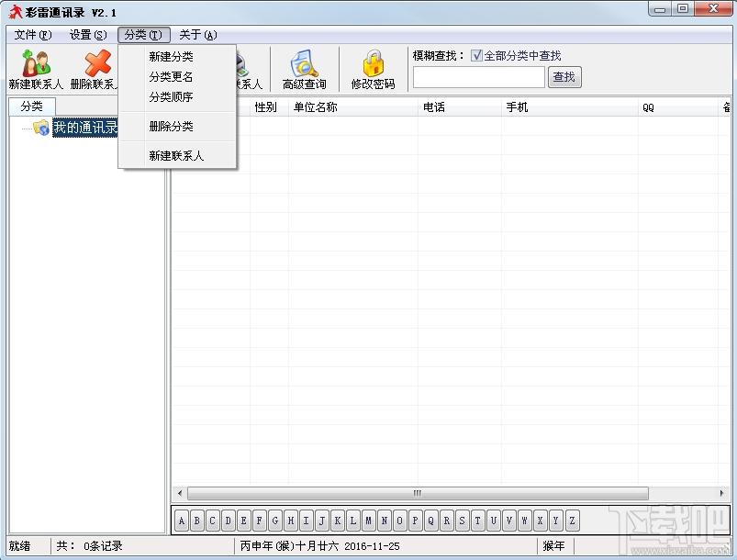Open the 设置(S) menu
This screenshot has width=737, height=560.
pyautogui.click(x=88, y=35)
